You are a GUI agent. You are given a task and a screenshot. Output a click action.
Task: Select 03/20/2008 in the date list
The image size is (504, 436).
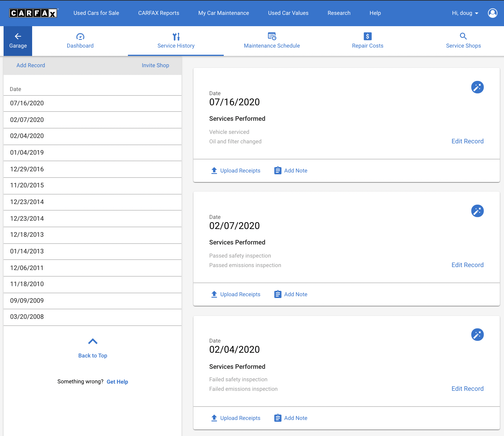[93, 317]
